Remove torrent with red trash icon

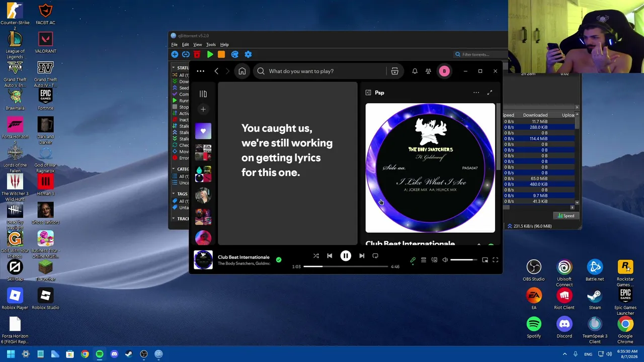tap(197, 54)
